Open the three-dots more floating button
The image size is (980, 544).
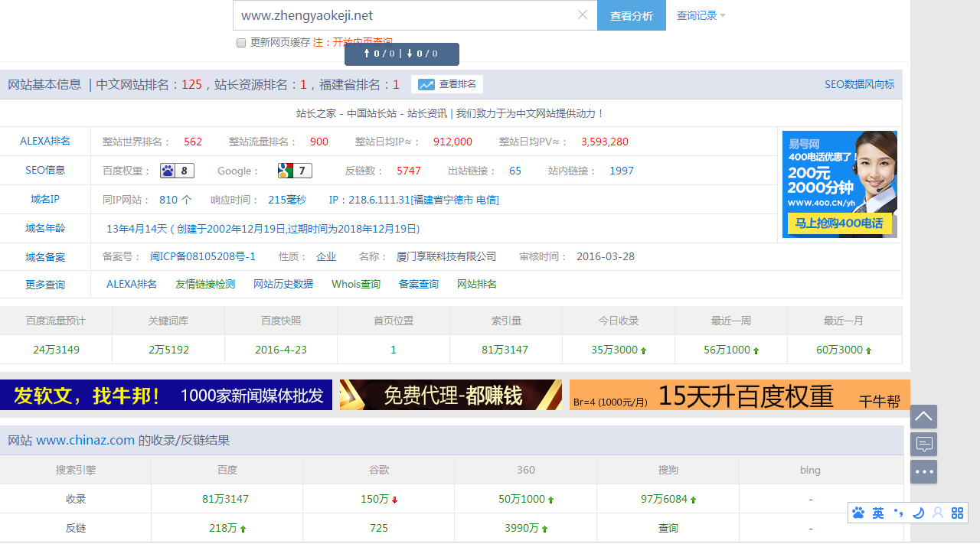pos(923,471)
